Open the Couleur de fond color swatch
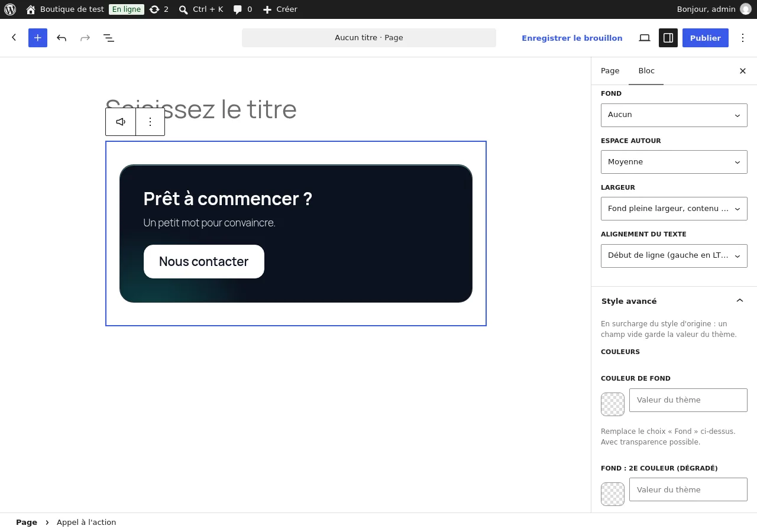 coord(613,404)
